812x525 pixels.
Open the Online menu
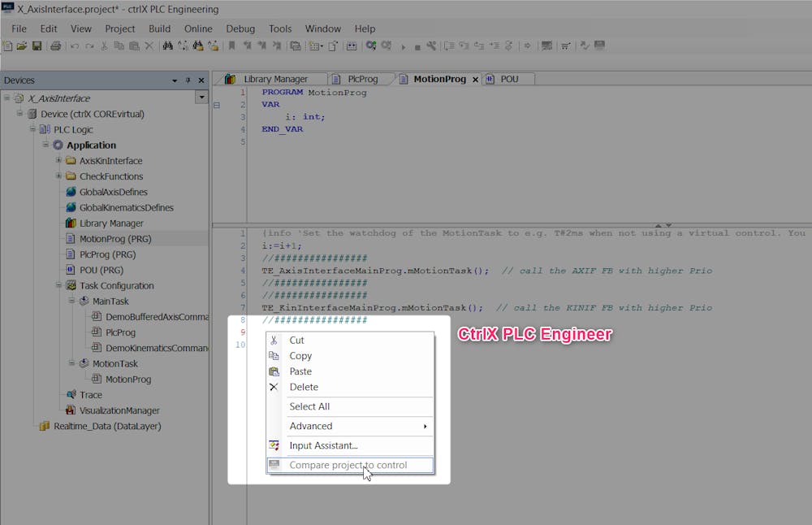point(198,28)
